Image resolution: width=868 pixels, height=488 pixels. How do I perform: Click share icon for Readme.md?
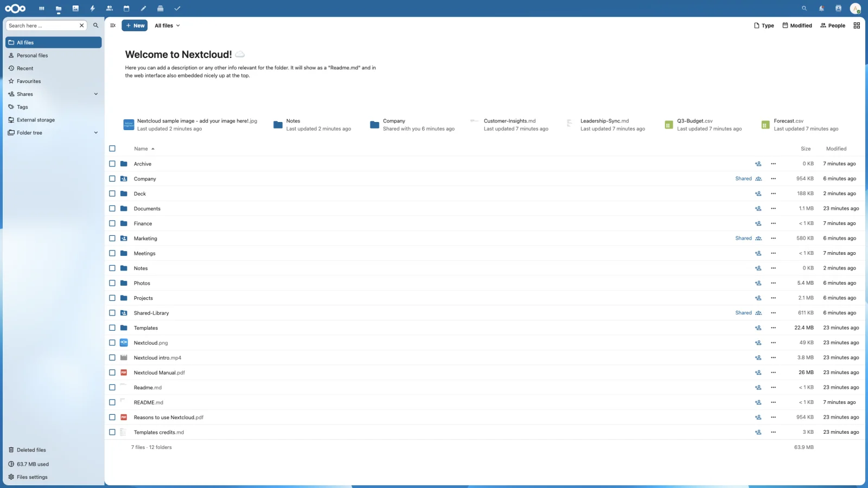point(758,388)
